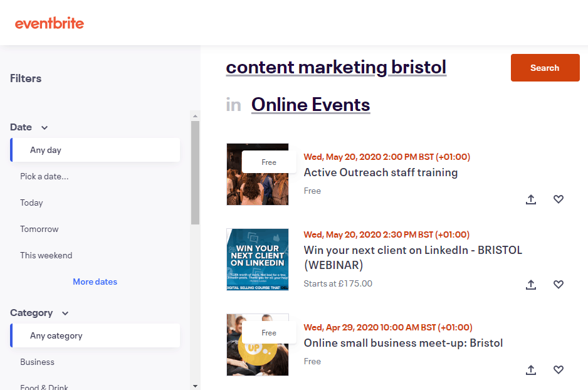Select the Any category filter
588x390 pixels.
(95, 335)
